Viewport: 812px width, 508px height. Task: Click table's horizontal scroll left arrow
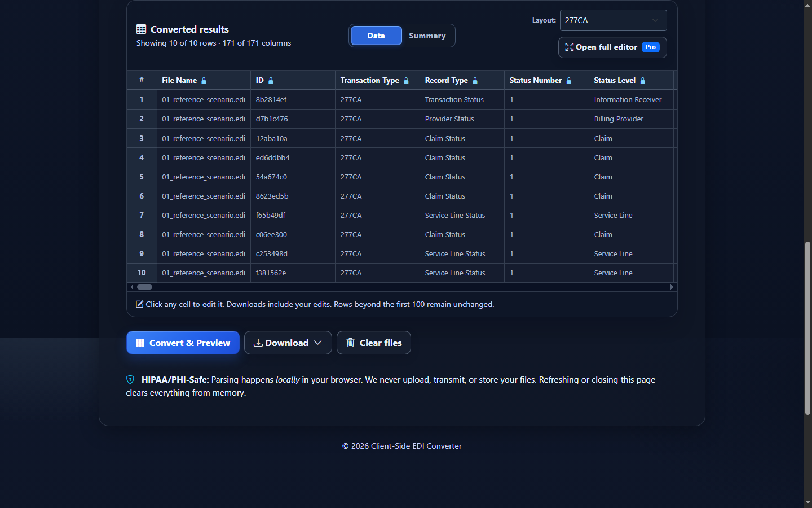click(x=132, y=287)
